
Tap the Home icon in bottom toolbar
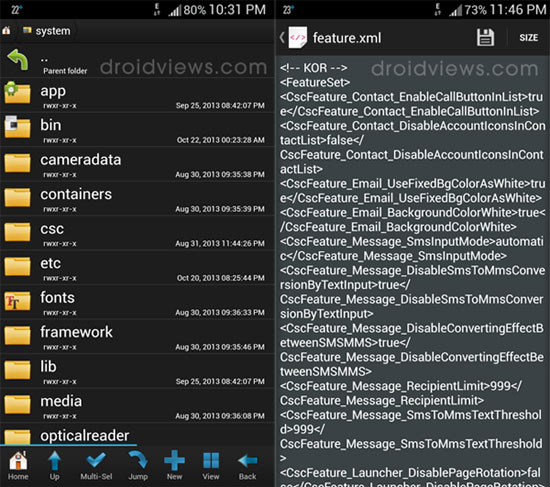pos(18,466)
